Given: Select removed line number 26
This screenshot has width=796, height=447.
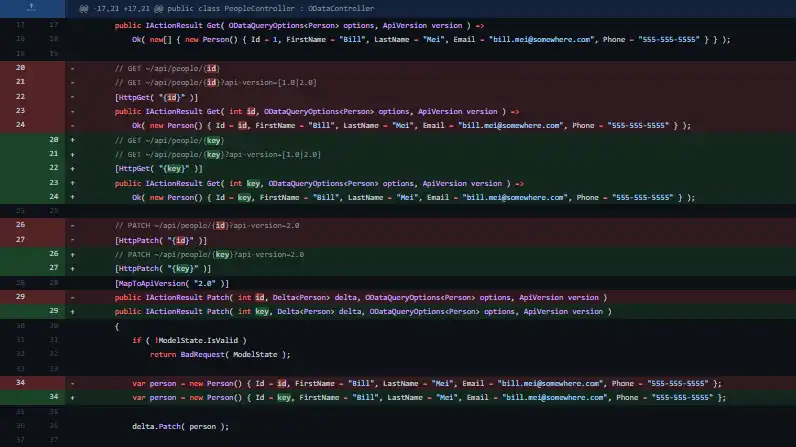Looking at the screenshot, I should [x=20, y=225].
